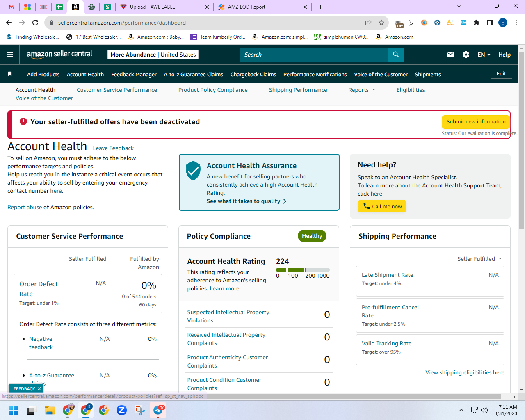This screenshot has width=525, height=420.
Task: Reload the current page
Action: (35, 23)
